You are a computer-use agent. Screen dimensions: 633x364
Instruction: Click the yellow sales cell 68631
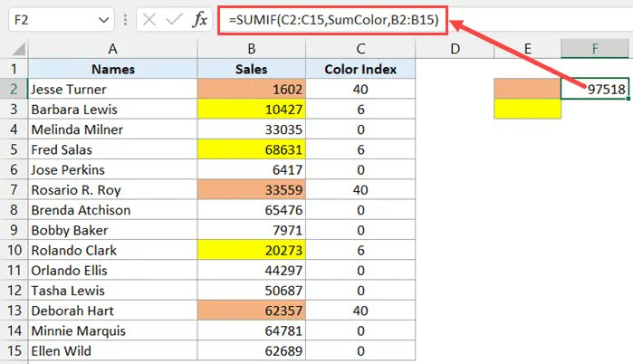[x=252, y=149]
